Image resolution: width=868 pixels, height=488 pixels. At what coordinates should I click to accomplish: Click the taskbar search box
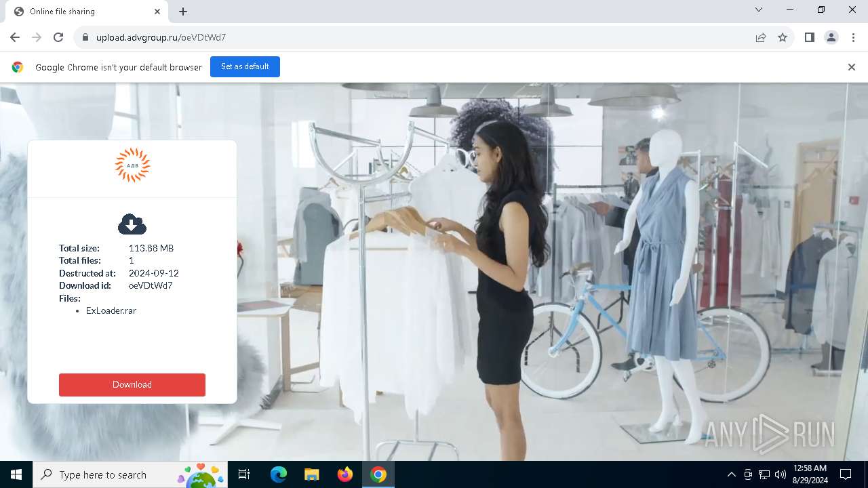(132, 474)
